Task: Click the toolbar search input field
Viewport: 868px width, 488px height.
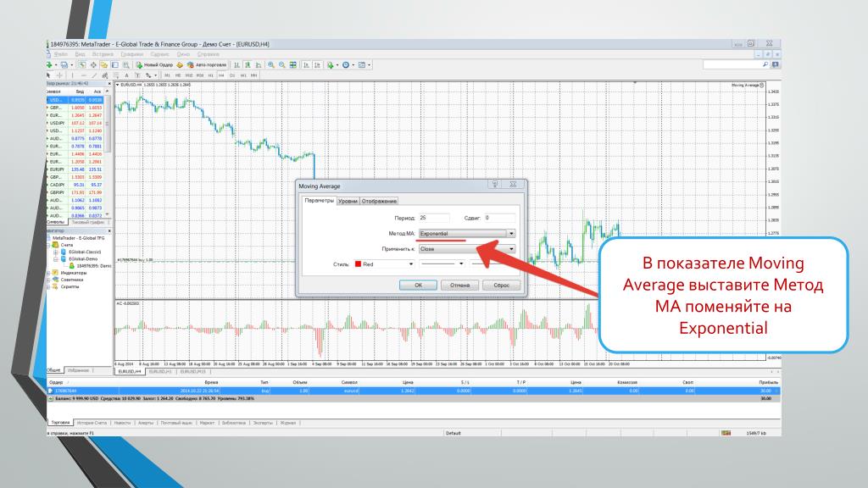Action: 737,64
